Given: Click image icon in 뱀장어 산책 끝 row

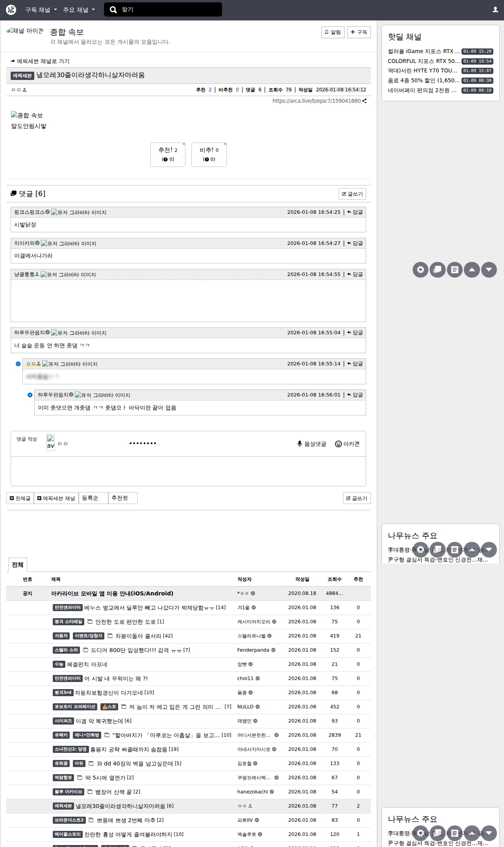Looking at the screenshot, I should pyautogui.click(x=90, y=792).
